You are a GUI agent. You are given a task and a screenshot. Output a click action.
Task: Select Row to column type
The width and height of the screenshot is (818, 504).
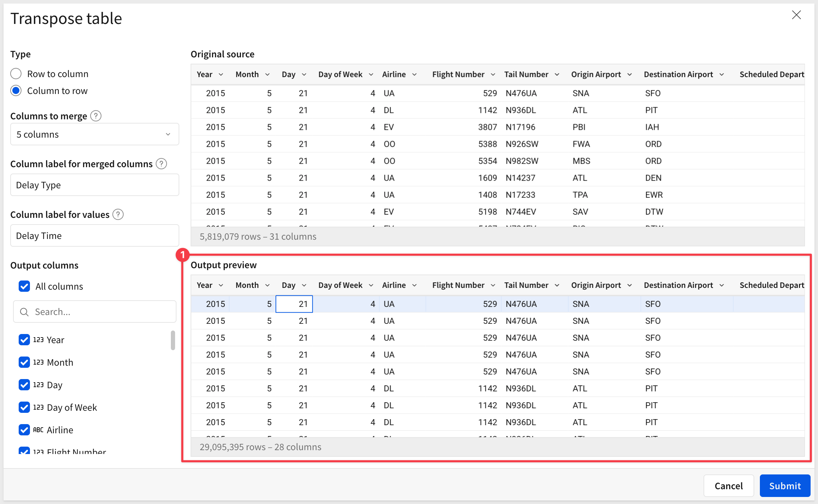coord(16,74)
